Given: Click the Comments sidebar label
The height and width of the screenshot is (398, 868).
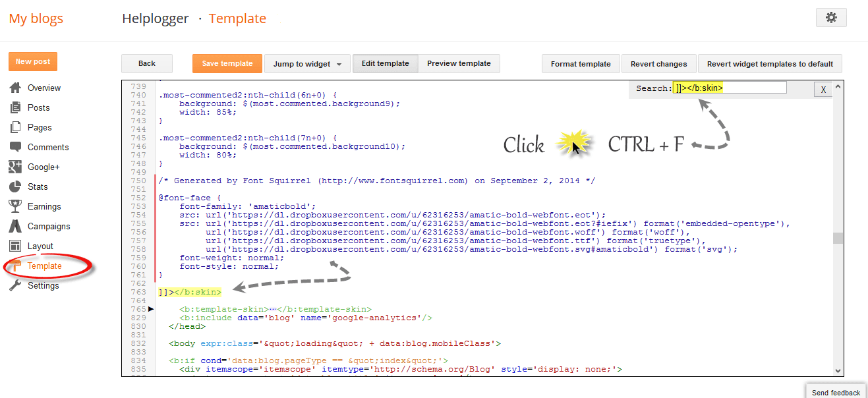Looking at the screenshot, I should pyautogui.click(x=48, y=147).
